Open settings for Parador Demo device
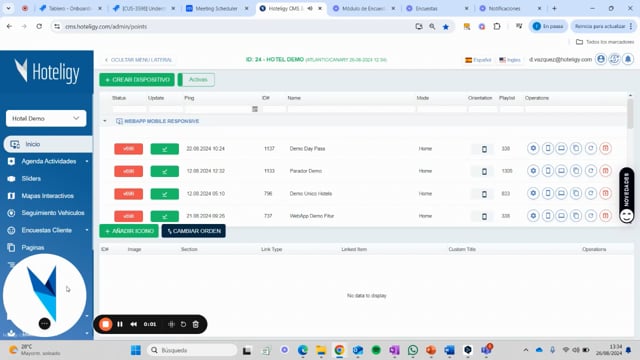 tap(533, 171)
